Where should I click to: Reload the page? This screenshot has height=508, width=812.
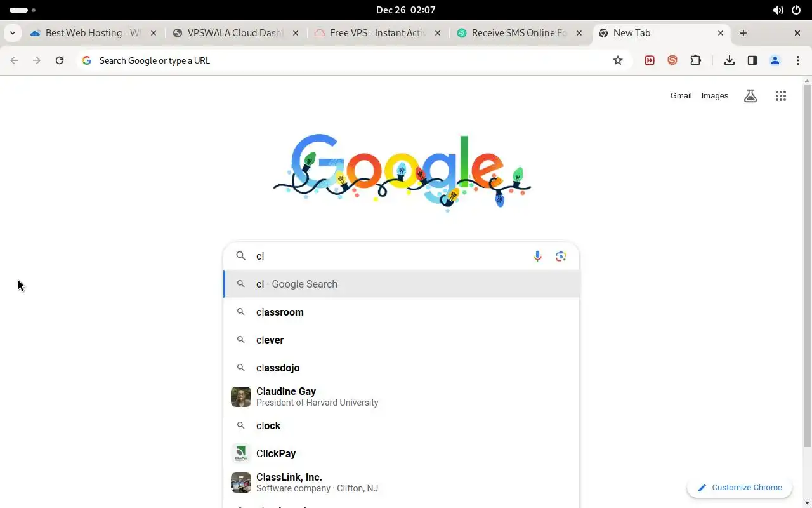(x=60, y=60)
